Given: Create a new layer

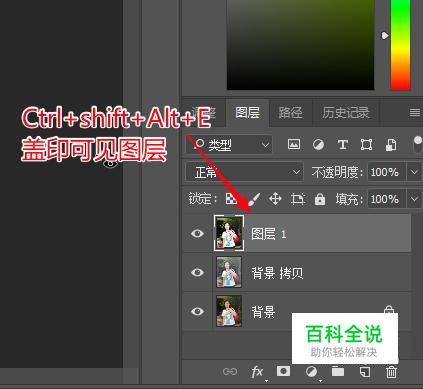Looking at the screenshot, I should tap(365, 371).
